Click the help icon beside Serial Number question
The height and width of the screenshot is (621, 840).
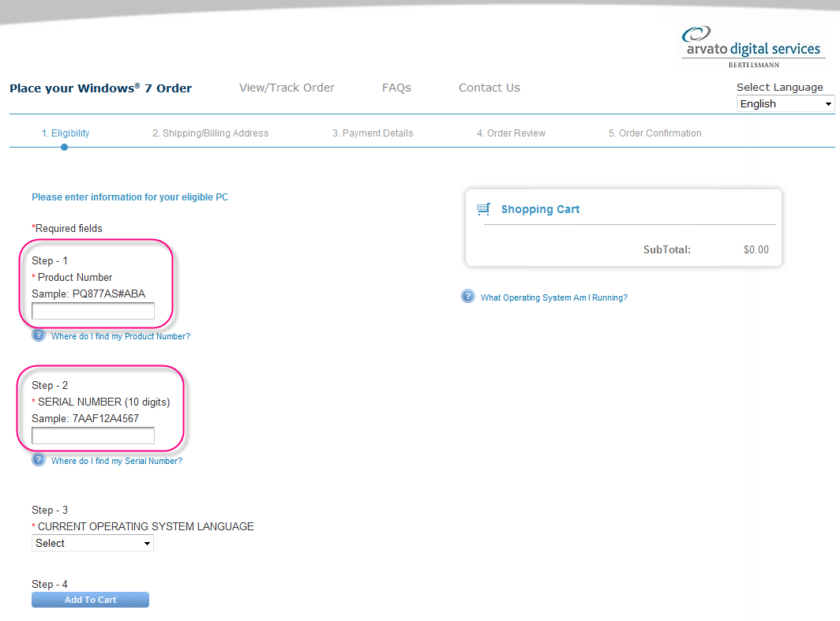(39, 460)
